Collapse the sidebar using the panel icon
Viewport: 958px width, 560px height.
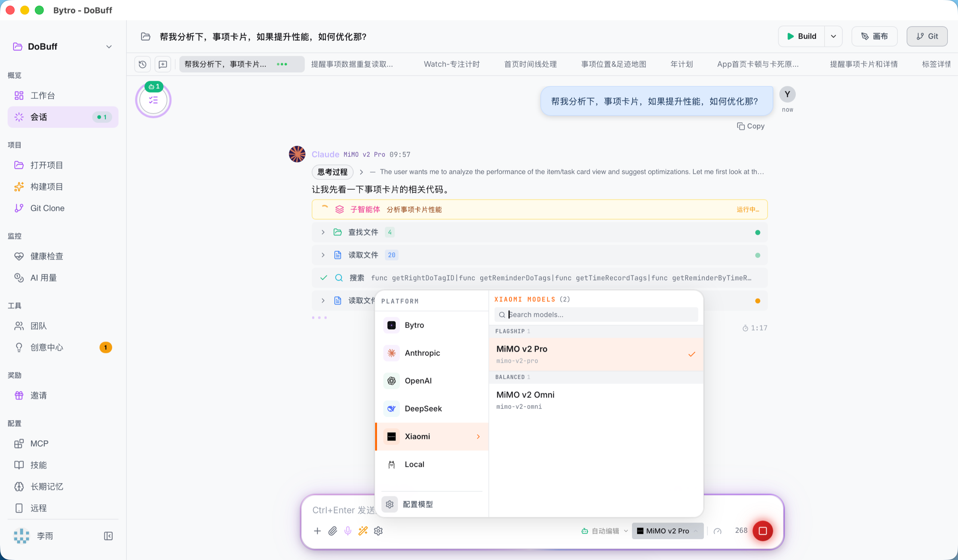tap(108, 536)
